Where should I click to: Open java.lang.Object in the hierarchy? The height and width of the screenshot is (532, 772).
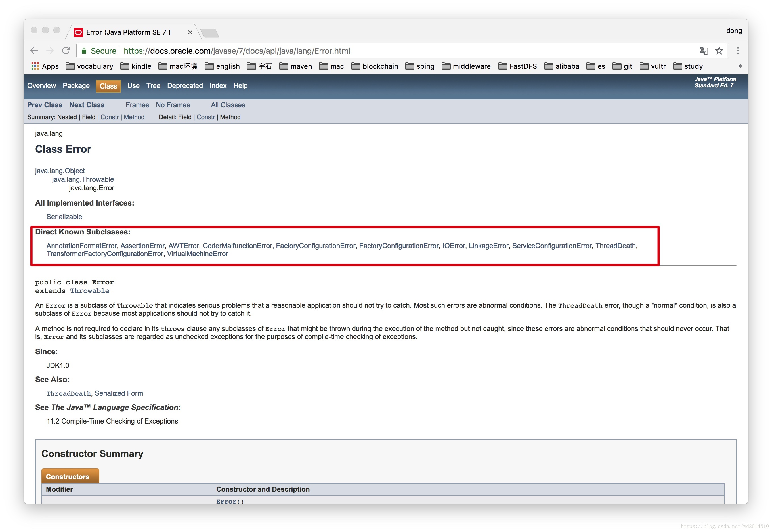tap(60, 171)
